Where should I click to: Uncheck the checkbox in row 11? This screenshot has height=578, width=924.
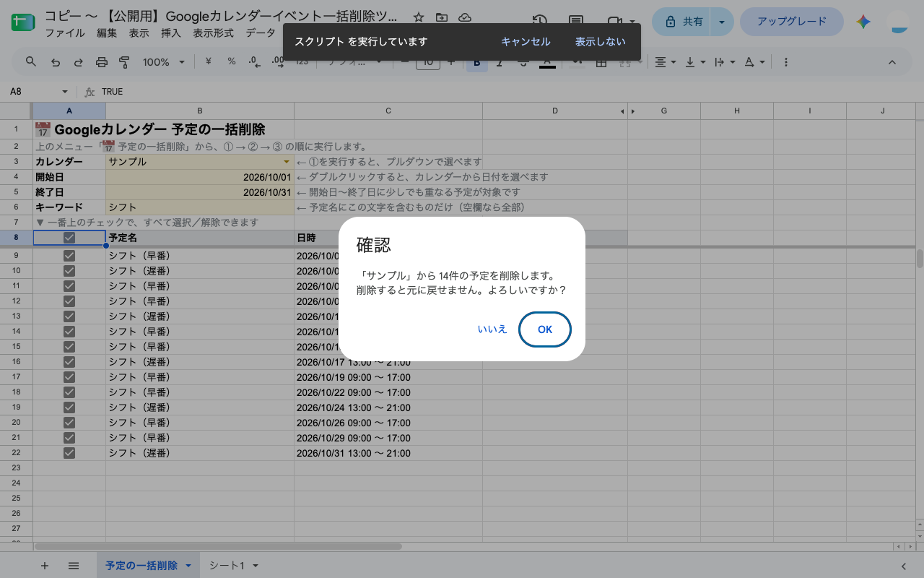69,286
